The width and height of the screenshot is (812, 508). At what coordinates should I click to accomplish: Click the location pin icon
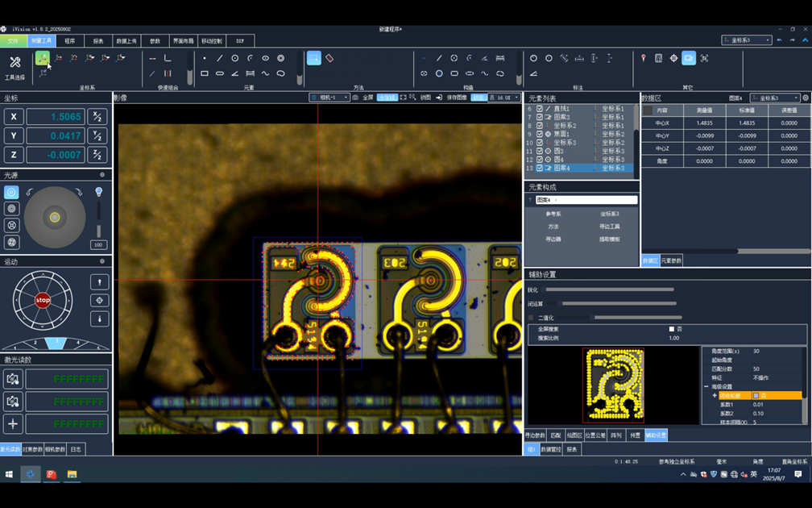pyautogui.click(x=643, y=58)
